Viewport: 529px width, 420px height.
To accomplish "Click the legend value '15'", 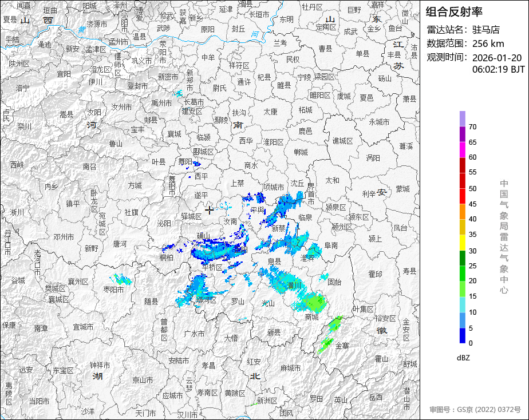I will pos(473,296).
